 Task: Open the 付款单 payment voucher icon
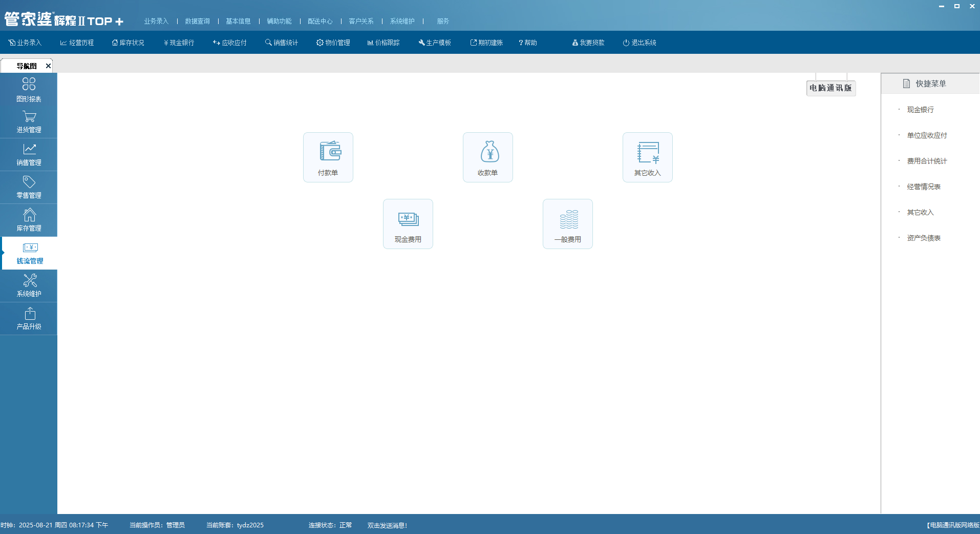[328, 157]
